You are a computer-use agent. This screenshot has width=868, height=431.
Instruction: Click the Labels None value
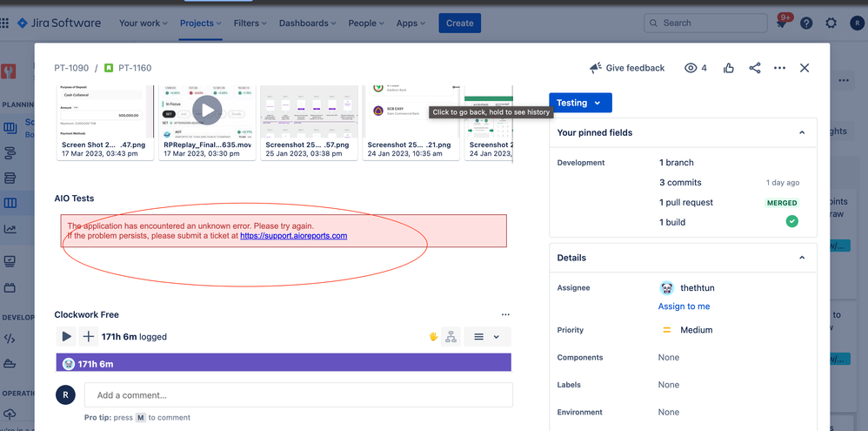coord(669,385)
